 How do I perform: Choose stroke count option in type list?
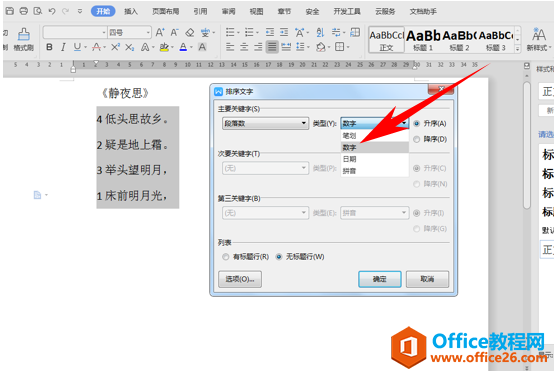[375, 136]
